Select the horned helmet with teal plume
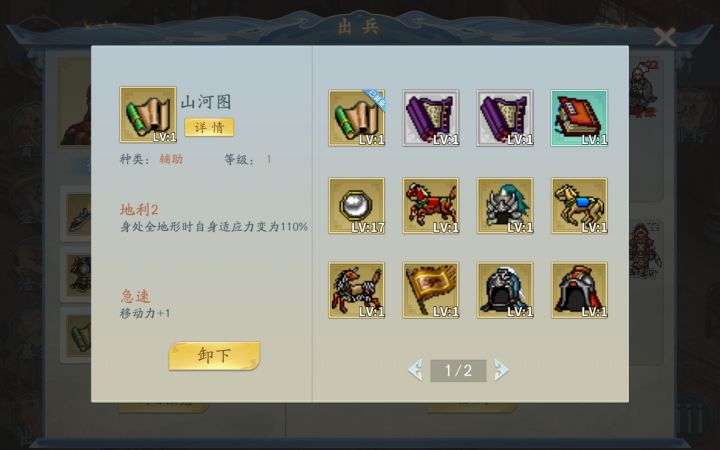This screenshot has height=450, width=720. click(x=505, y=206)
